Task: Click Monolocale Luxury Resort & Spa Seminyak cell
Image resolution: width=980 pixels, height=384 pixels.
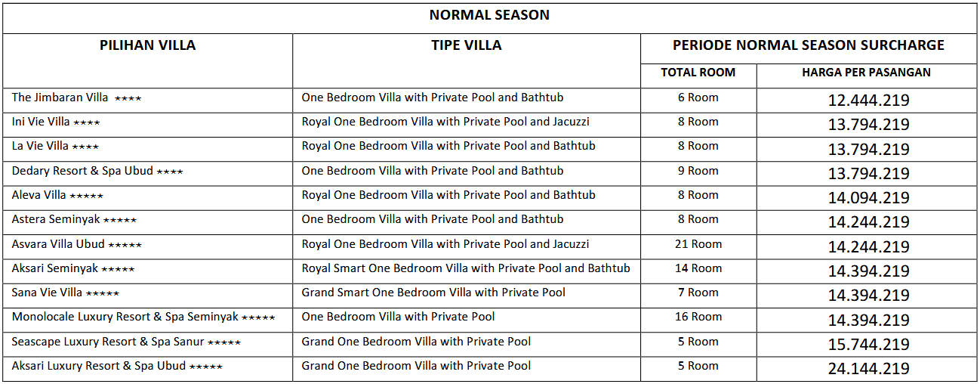Action: pyautogui.click(x=143, y=317)
